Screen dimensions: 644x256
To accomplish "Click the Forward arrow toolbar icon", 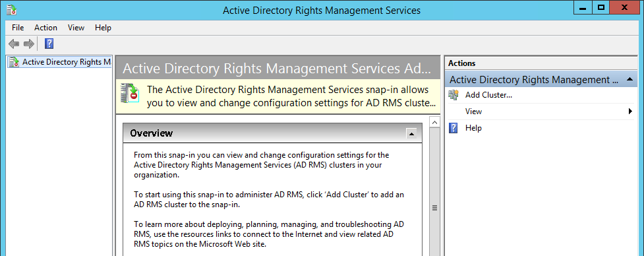I will (x=29, y=44).
